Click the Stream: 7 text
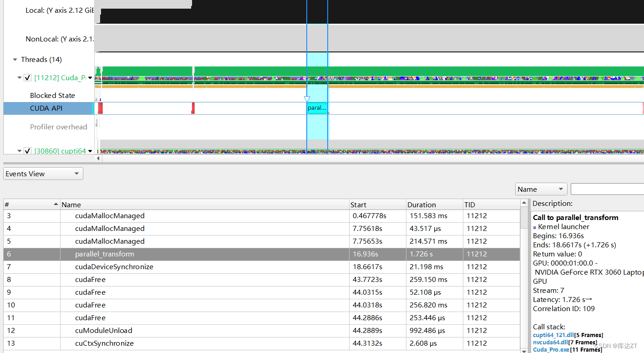The height and width of the screenshot is (353, 644). 548,291
